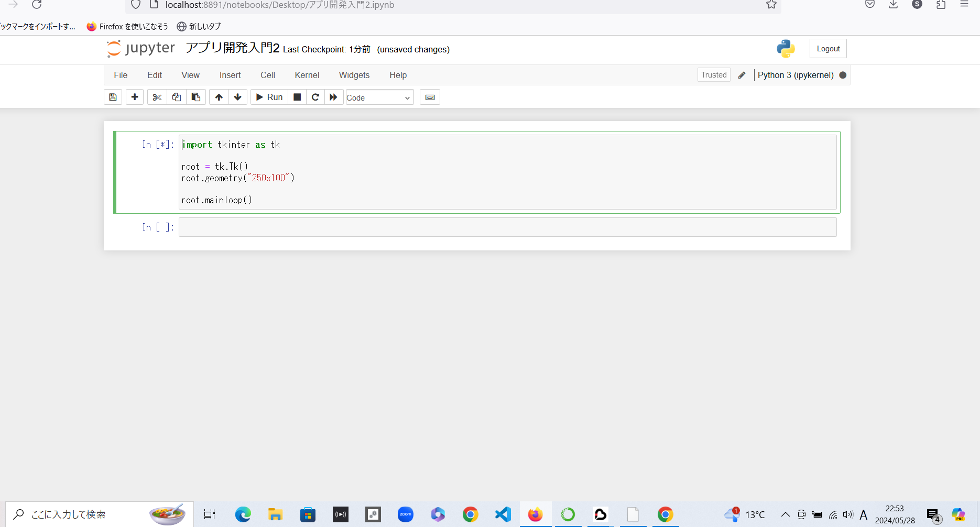Screen dimensions: 980x527
Task: Save the notebook with floppy disk icon
Action: [113, 97]
